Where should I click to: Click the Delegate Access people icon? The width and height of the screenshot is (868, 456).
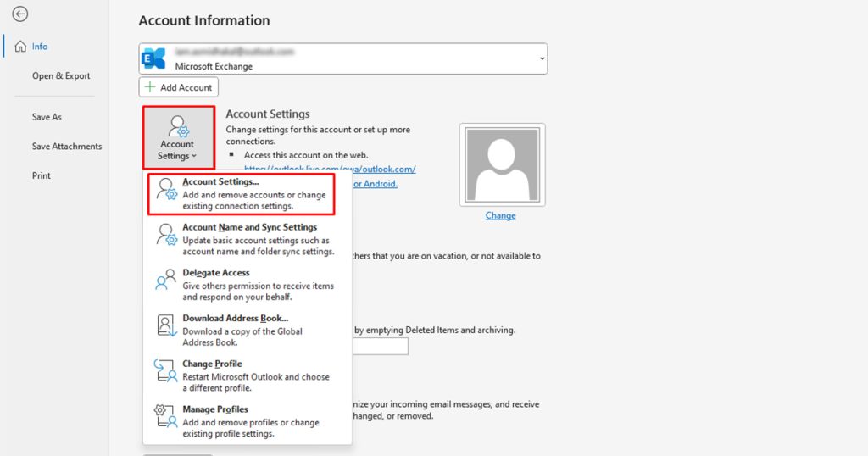[166, 280]
